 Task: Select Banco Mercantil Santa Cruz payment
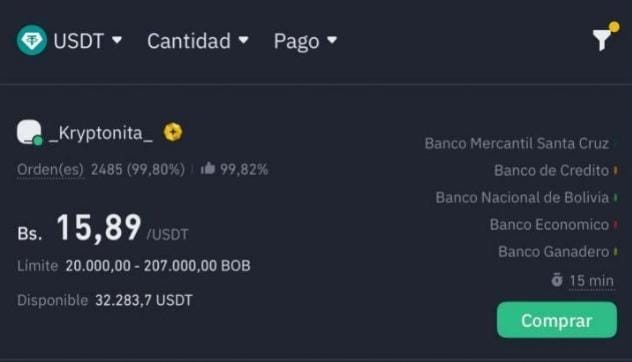point(516,143)
